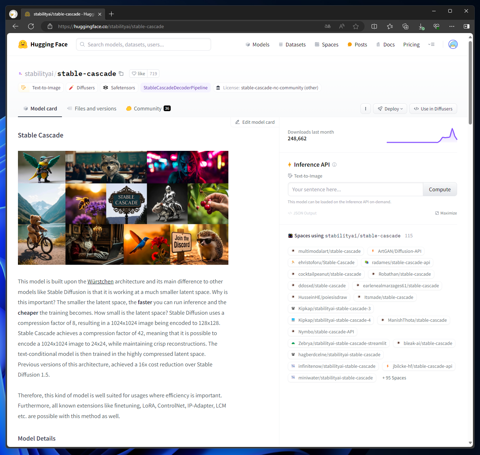Click the StableCascadeDecoderPipeline tag
This screenshot has height=455, width=480.
point(175,88)
